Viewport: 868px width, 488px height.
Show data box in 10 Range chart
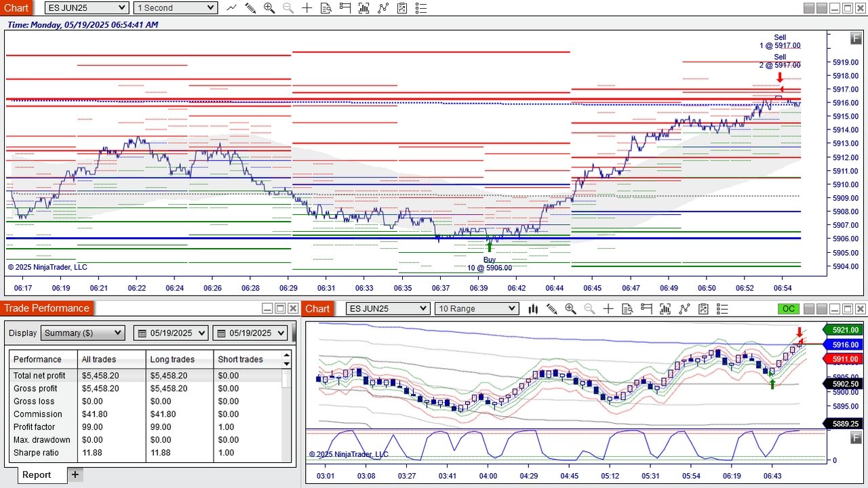[627, 309]
